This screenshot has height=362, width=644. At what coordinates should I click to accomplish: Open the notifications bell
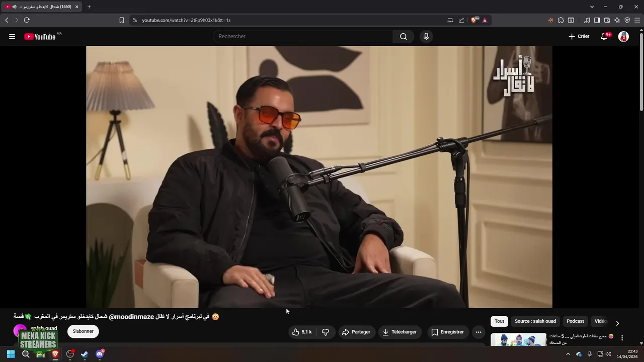tap(604, 36)
